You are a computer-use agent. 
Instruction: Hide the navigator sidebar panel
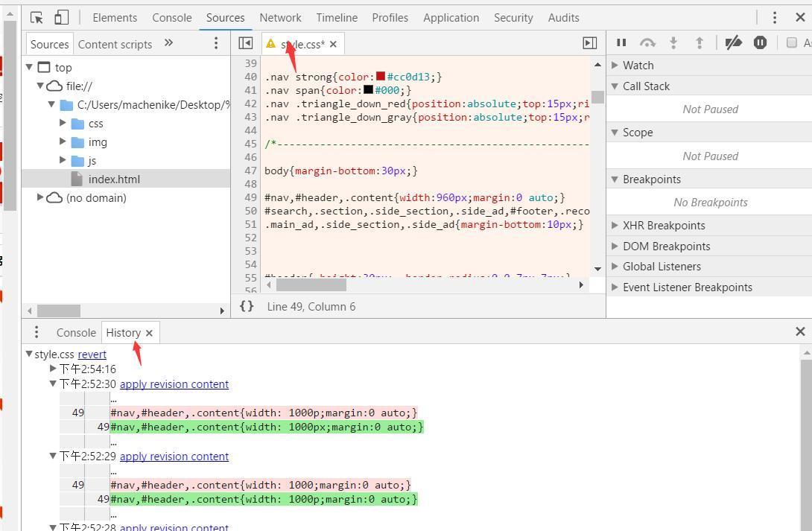[x=245, y=43]
